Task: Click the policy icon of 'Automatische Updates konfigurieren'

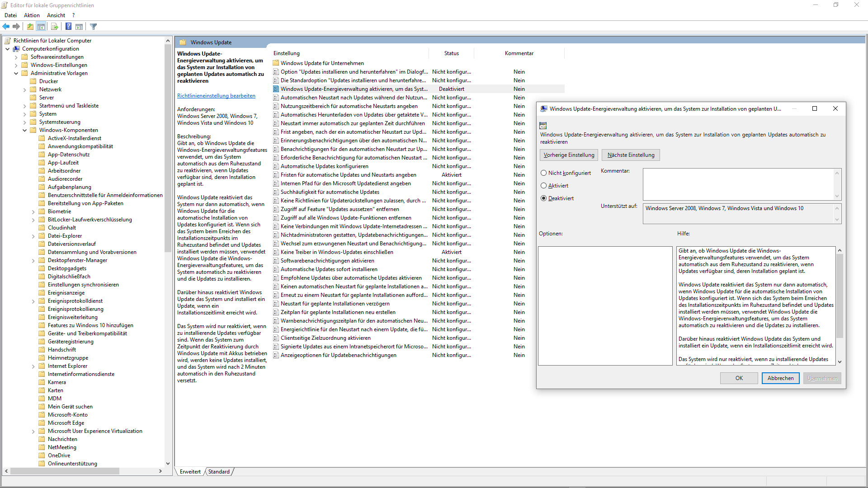Action: pyautogui.click(x=276, y=166)
